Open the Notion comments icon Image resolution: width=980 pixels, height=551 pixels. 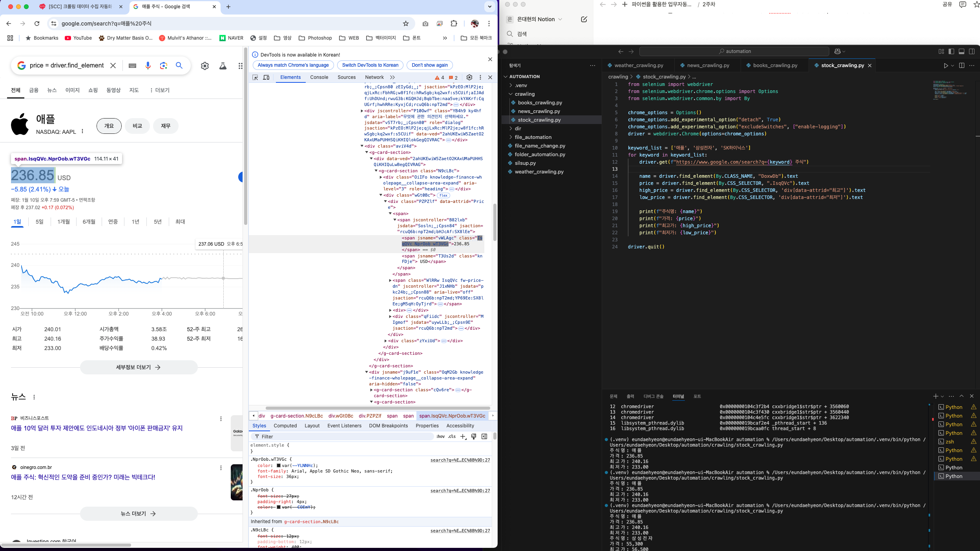(x=963, y=4)
